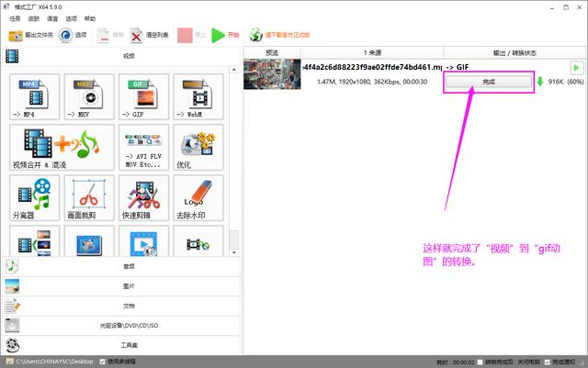Open the 快速剪辑 quick clip tool
588x368 pixels.
coord(143,198)
